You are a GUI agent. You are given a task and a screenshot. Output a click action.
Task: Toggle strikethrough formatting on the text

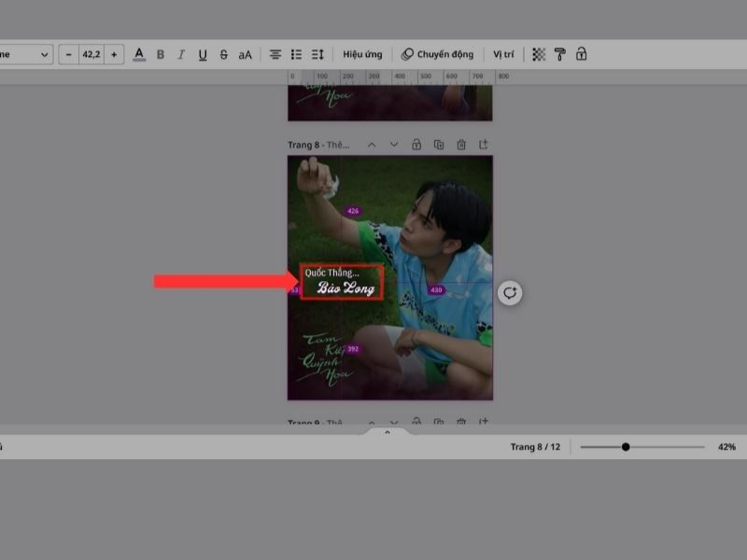click(x=223, y=54)
